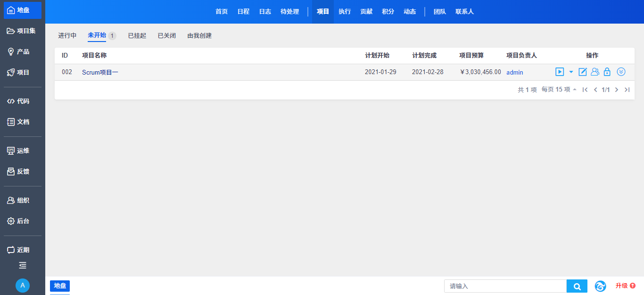Screen dimensions: 644x295
Task: Click the magnifier search button
Action: point(577,286)
